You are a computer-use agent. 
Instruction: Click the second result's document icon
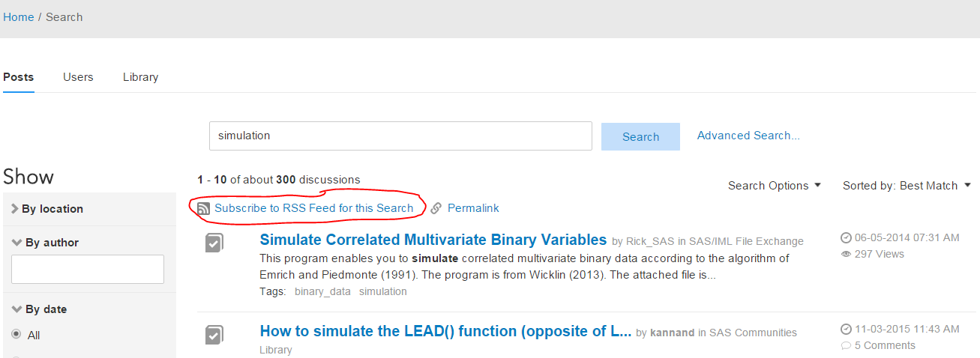click(214, 334)
